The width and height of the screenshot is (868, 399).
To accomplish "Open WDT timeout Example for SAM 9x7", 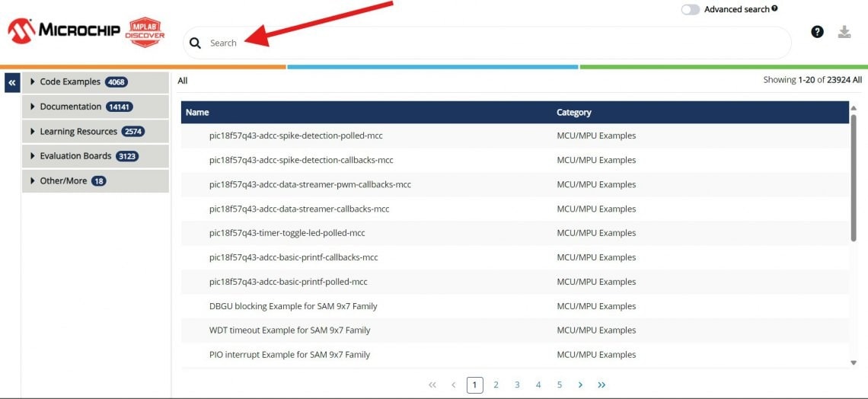I will pos(289,330).
